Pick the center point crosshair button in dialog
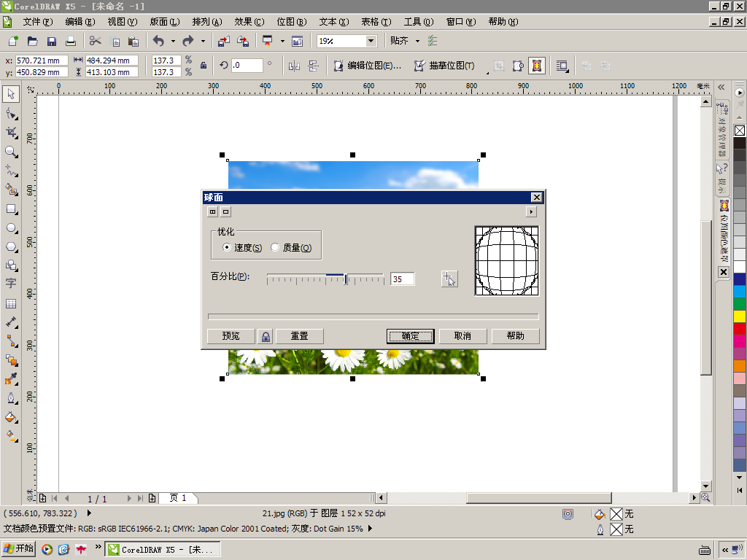Image resolution: width=747 pixels, height=560 pixels. (449, 279)
